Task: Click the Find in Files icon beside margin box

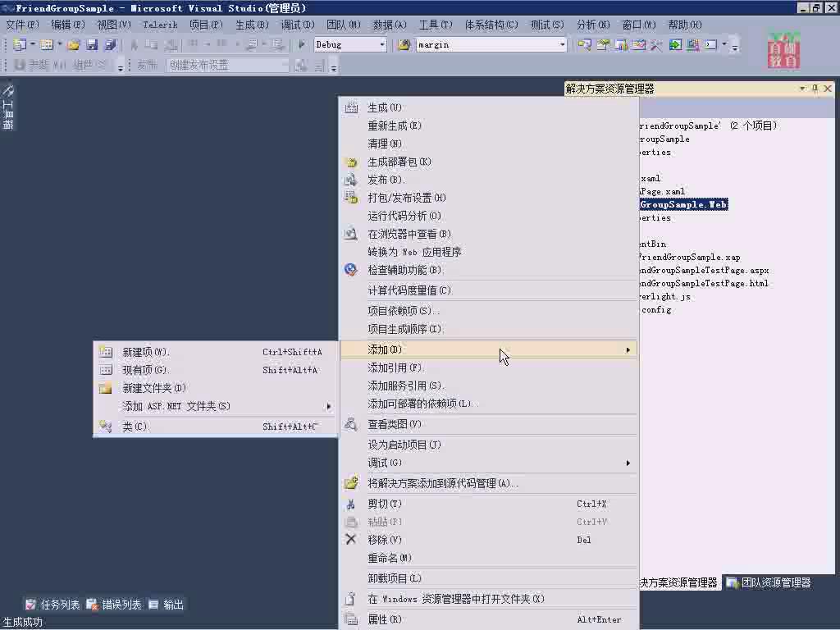Action: pos(404,45)
